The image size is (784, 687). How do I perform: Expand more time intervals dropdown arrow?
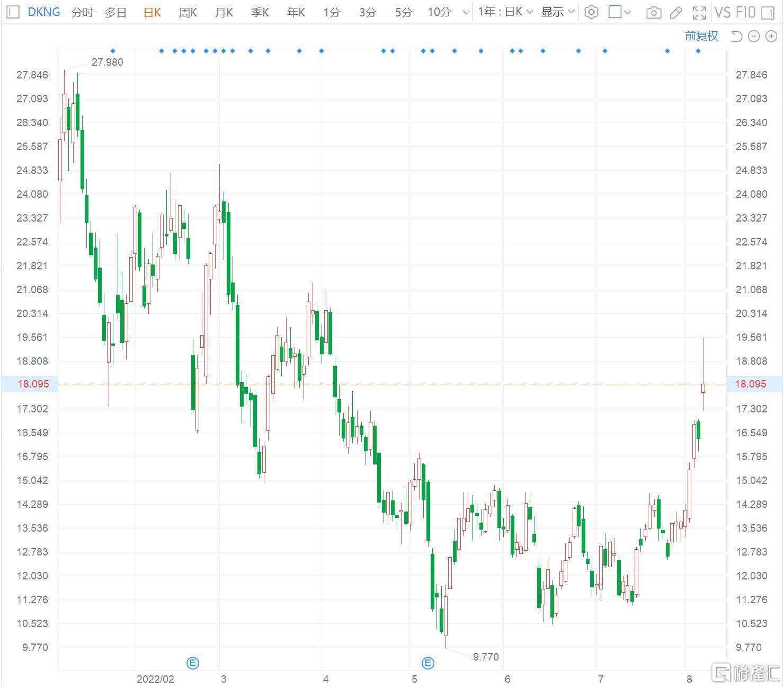[x=466, y=12]
